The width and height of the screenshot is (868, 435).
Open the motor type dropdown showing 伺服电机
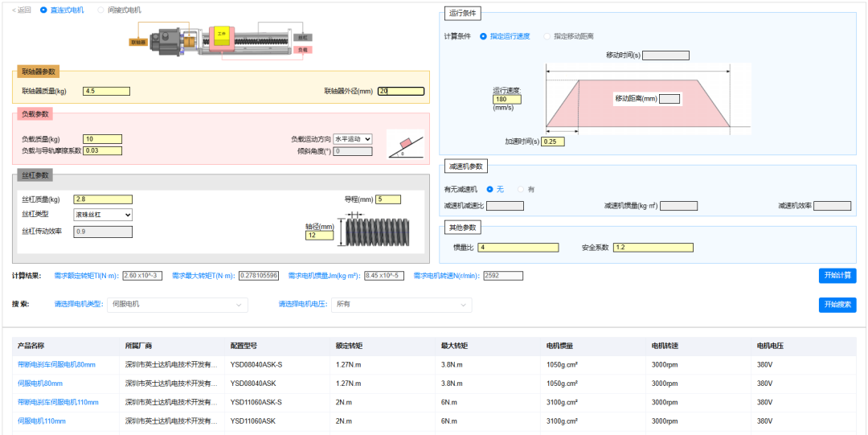(177, 305)
